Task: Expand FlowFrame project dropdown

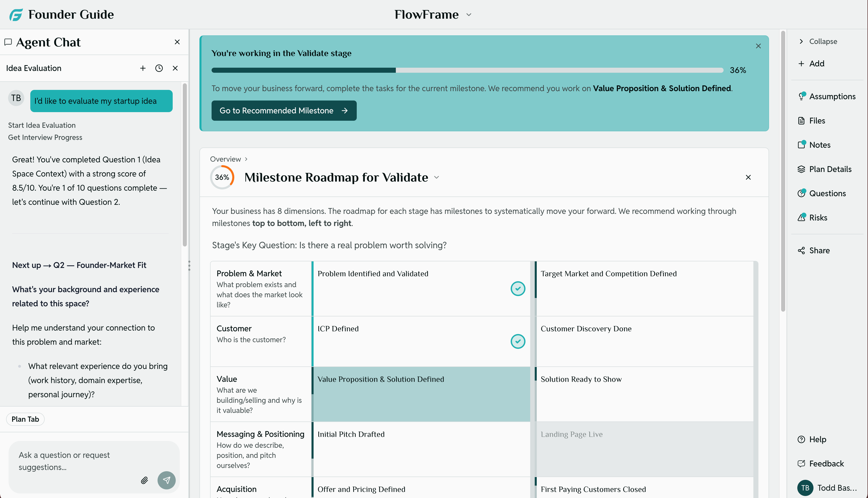Action: coord(469,15)
